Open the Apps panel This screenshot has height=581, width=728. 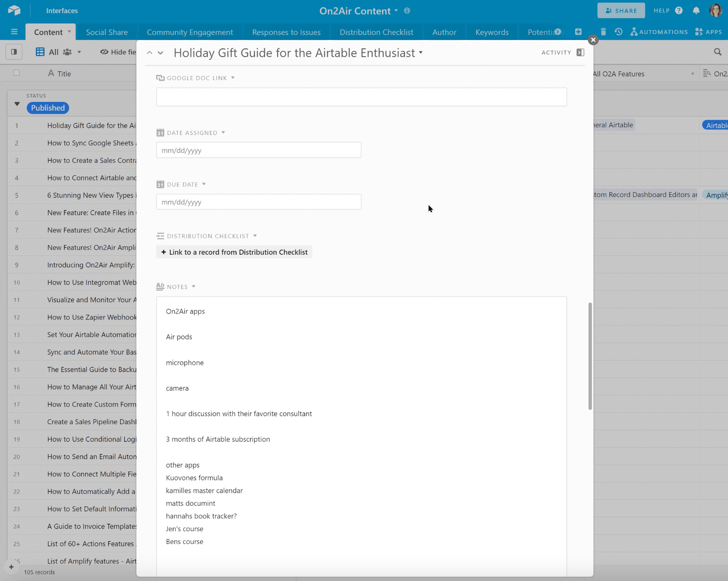pos(709,32)
